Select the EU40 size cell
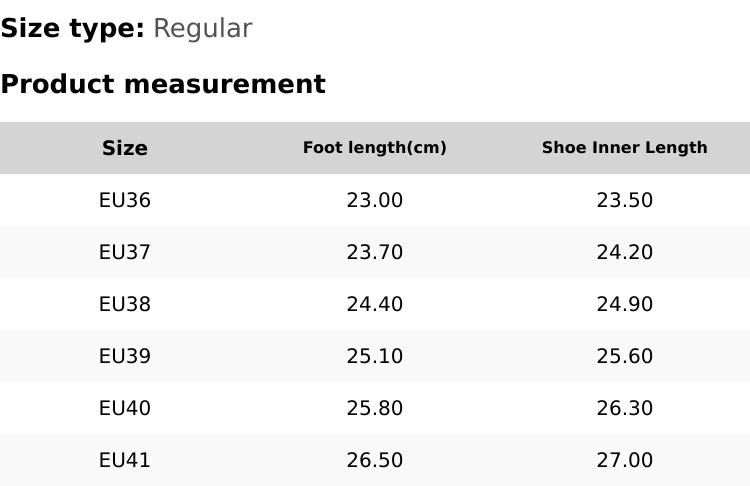The width and height of the screenshot is (750, 486). tap(125, 408)
